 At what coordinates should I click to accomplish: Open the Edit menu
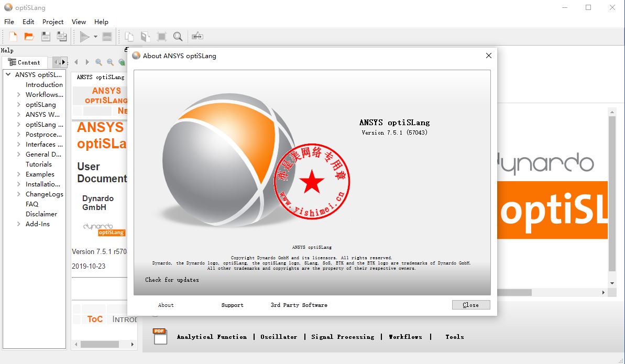pos(28,22)
